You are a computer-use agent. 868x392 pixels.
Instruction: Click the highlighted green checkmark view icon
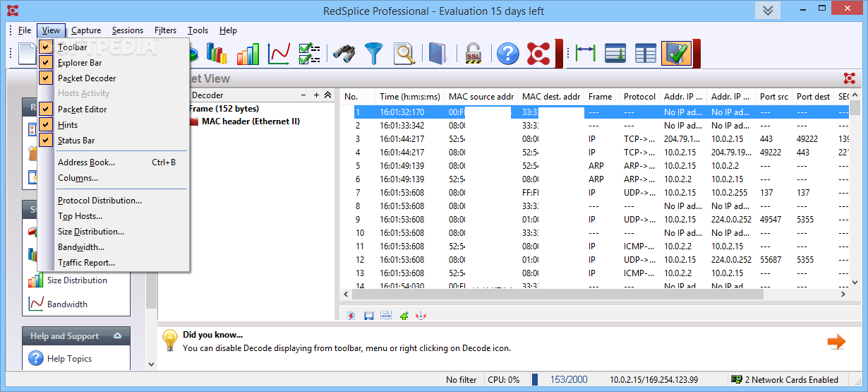676,54
